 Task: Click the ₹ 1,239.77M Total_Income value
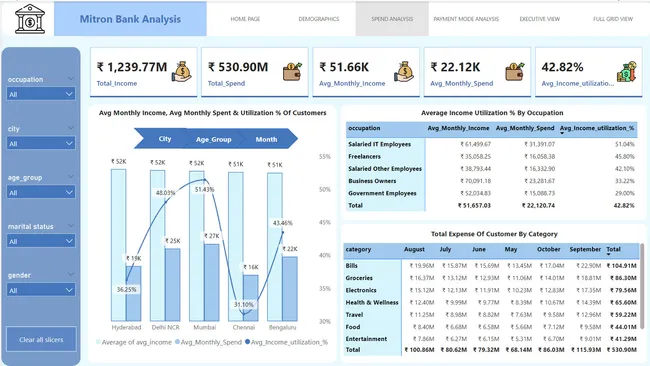click(x=132, y=67)
